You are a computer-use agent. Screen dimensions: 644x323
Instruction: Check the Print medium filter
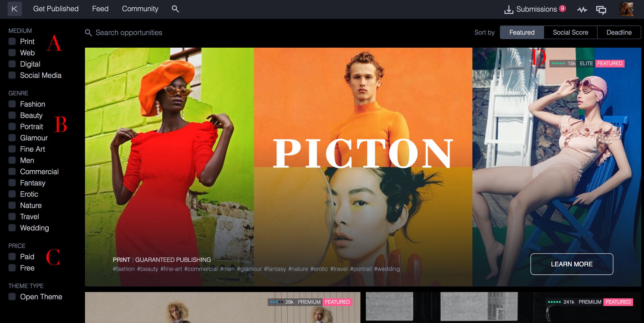point(12,42)
